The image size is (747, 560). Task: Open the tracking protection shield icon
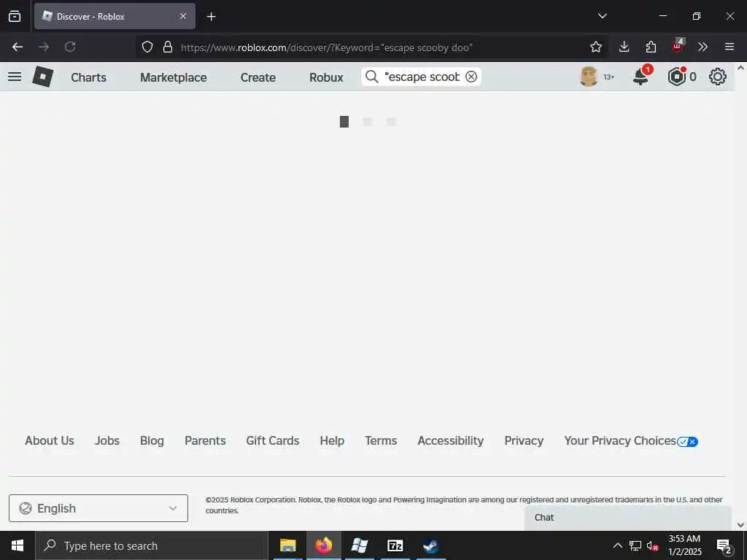(147, 47)
